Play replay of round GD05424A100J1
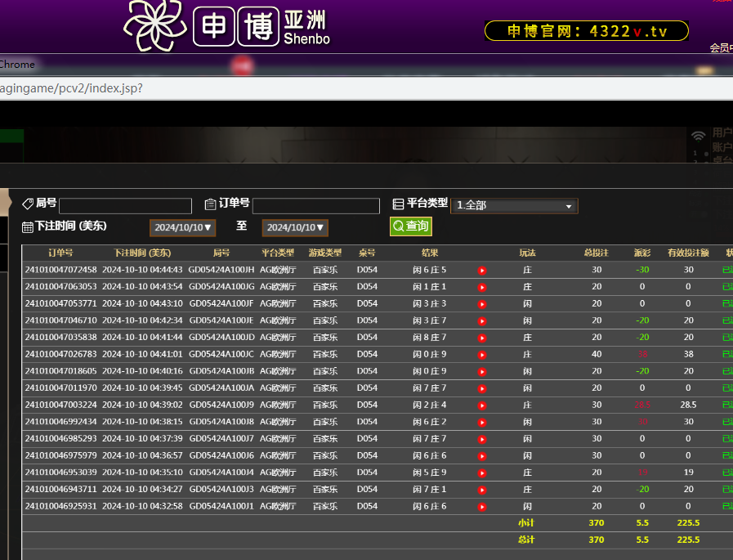 pyautogui.click(x=482, y=506)
